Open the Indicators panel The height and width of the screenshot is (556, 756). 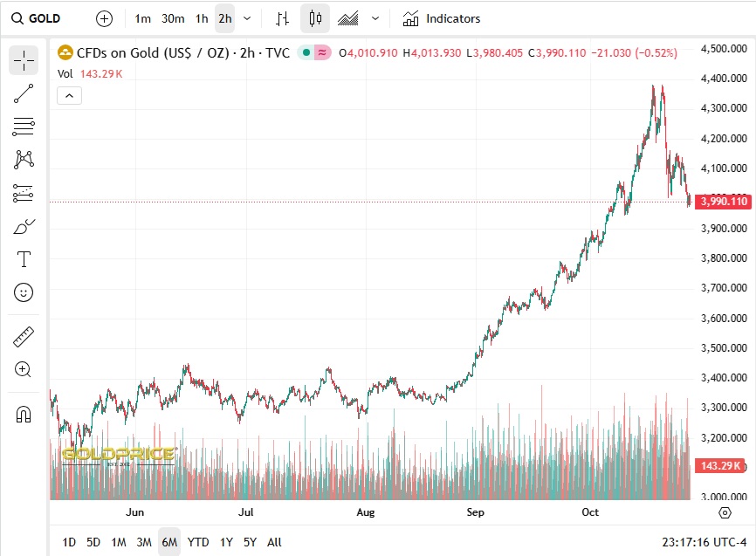(x=441, y=18)
